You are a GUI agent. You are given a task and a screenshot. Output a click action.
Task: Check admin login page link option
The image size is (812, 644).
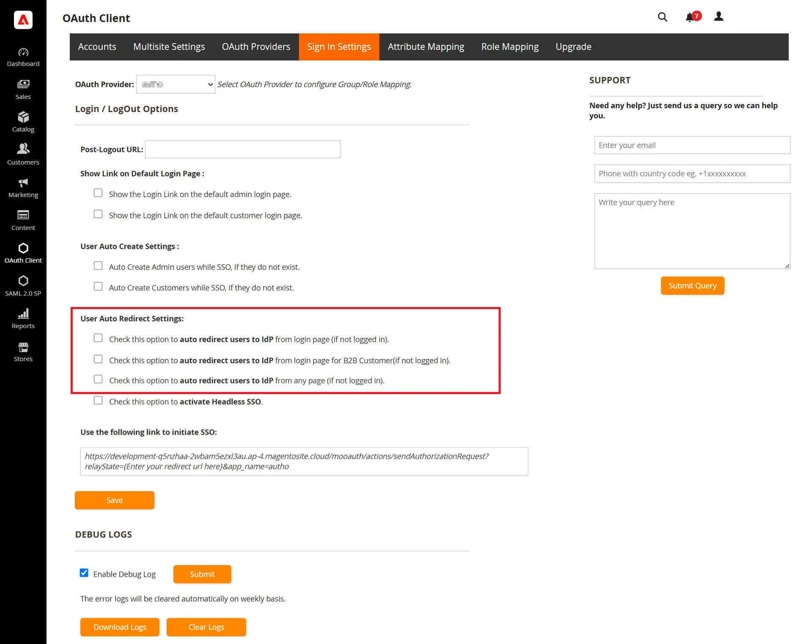click(98, 193)
